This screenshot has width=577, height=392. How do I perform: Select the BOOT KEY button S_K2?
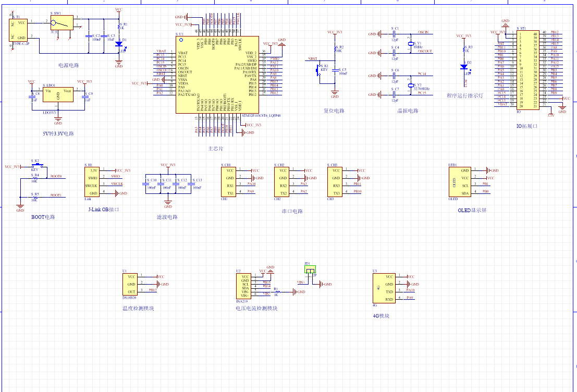(x=37, y=166)
